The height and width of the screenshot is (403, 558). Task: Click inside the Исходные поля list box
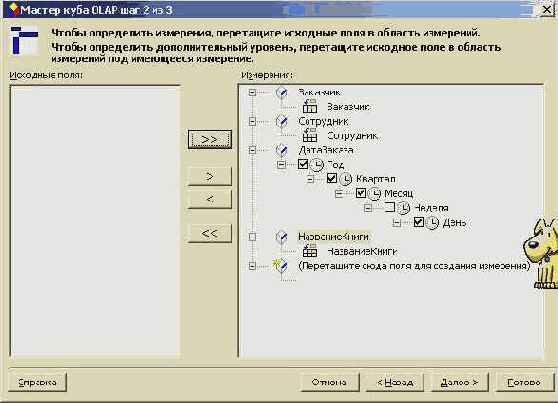click(95, 221)
